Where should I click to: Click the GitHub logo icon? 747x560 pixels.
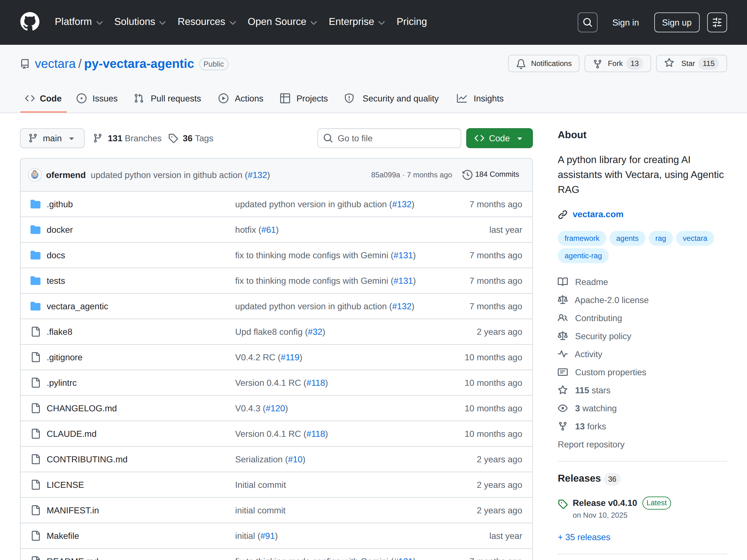tap(30, 22)
